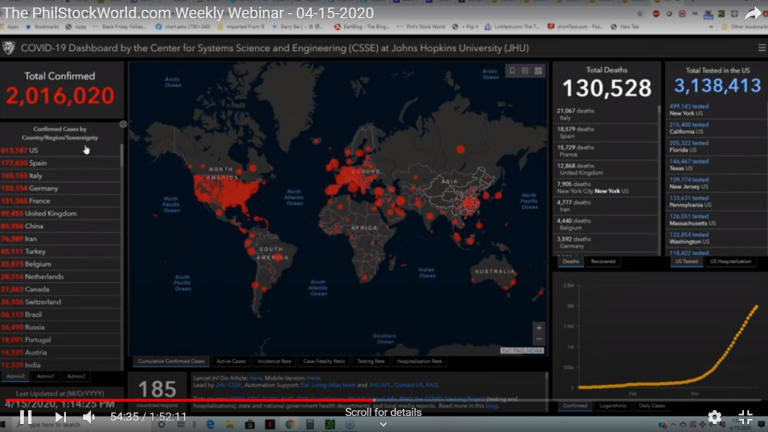Select Italy in confirmed cases list
The height and width of the screenshot is (432, 768).
click(x=60, y=176)
